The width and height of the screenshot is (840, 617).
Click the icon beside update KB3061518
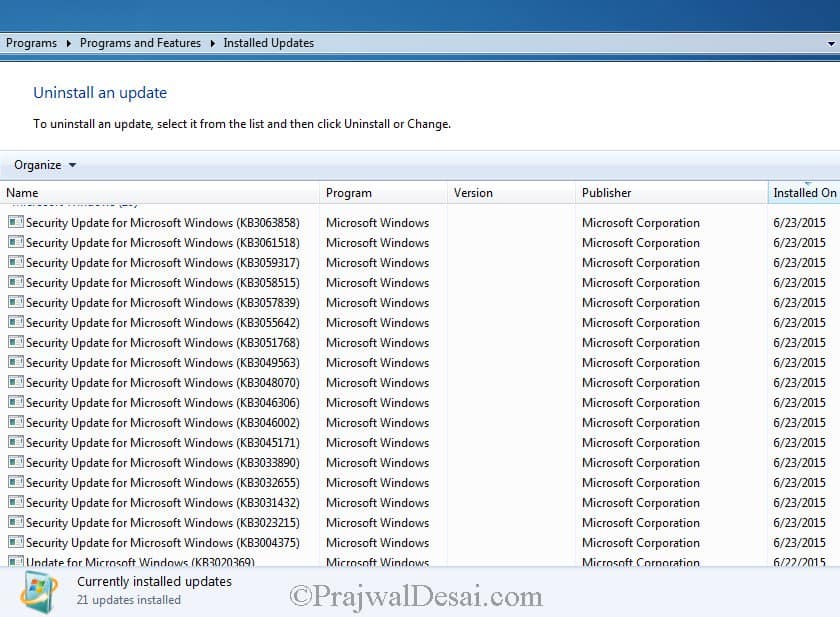(16, 242)
